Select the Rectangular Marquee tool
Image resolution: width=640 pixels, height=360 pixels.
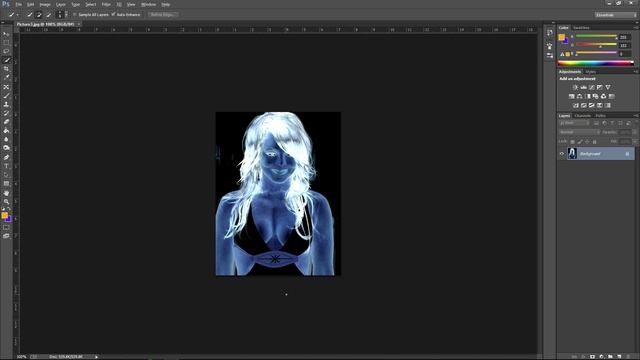pos(6,42)
